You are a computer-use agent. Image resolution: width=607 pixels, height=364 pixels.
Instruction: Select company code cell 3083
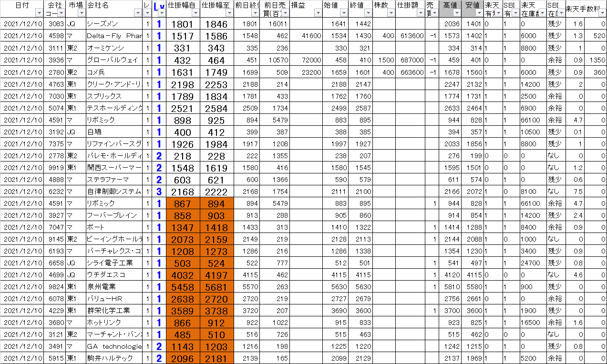(54, 24)
